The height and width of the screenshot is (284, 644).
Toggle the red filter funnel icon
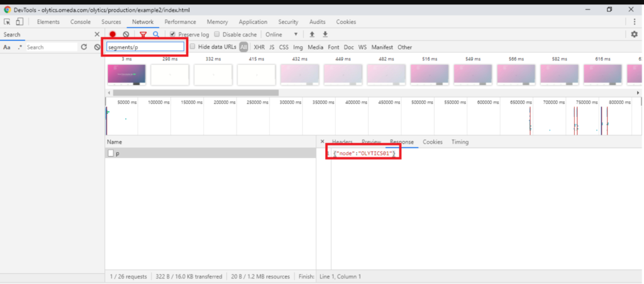[x=143, y=35]
